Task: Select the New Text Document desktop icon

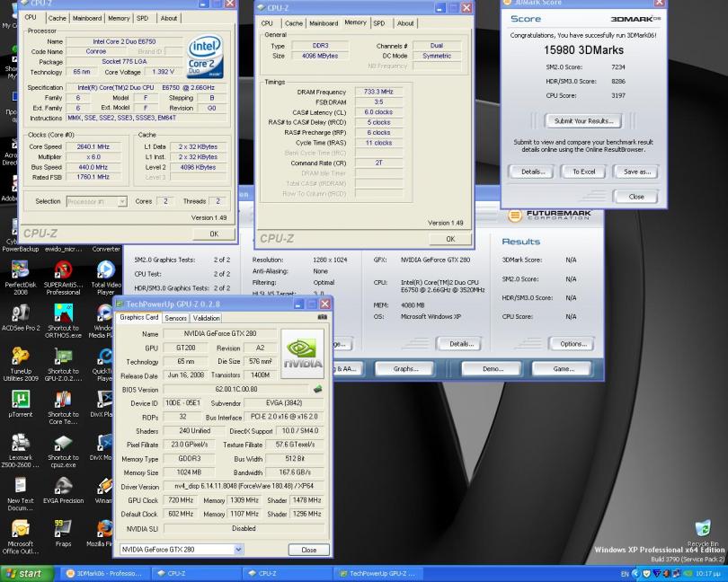Action: (x=21, y=494)
